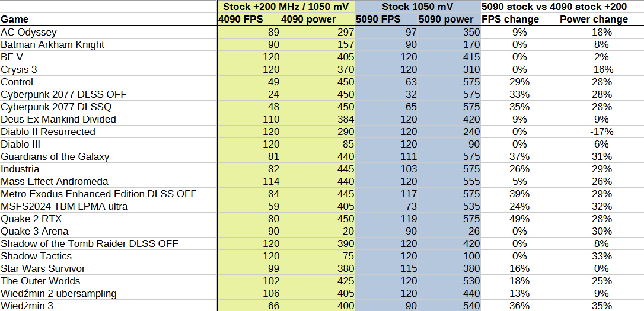The width and height of the screenshot is (644, 311).
Task: Click 5090 FPS value 103 for Industria
Action: click(386, 169)
